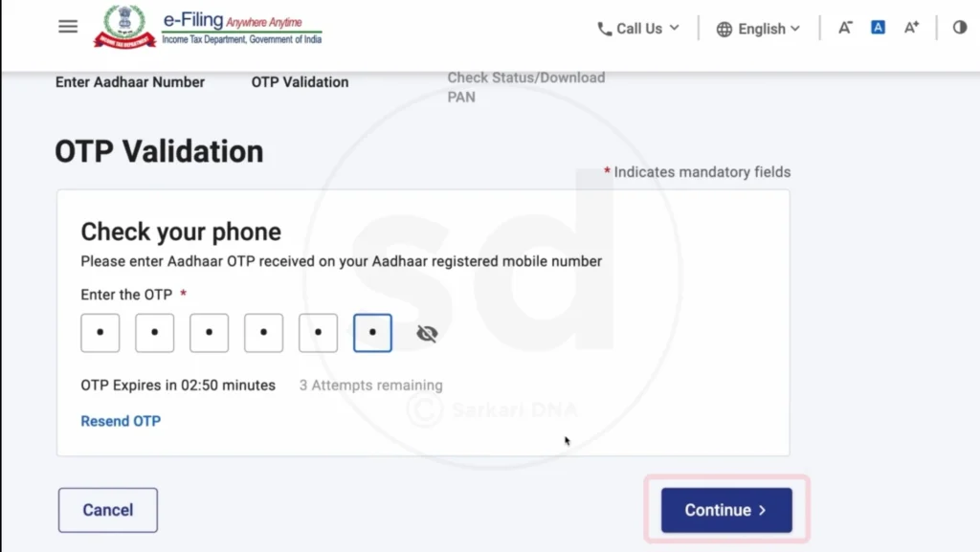This screenshot has height=552, width=980.
Task: Click the Cancel button
Action: pos(108,510)
